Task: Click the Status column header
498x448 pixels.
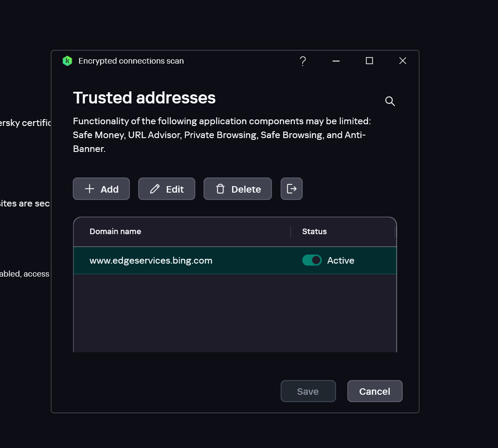Action: (x=314, y=232)
